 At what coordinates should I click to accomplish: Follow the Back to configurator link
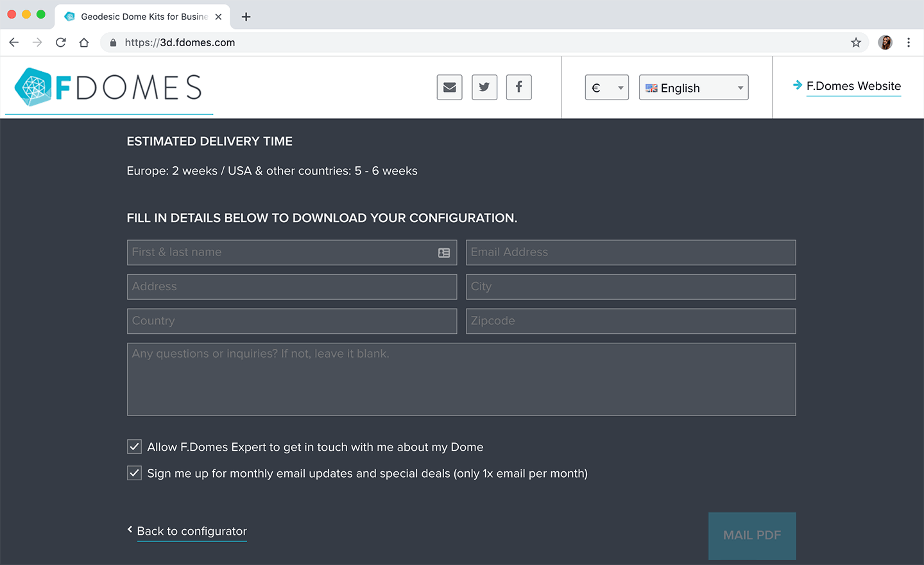(x=191, y=531)
